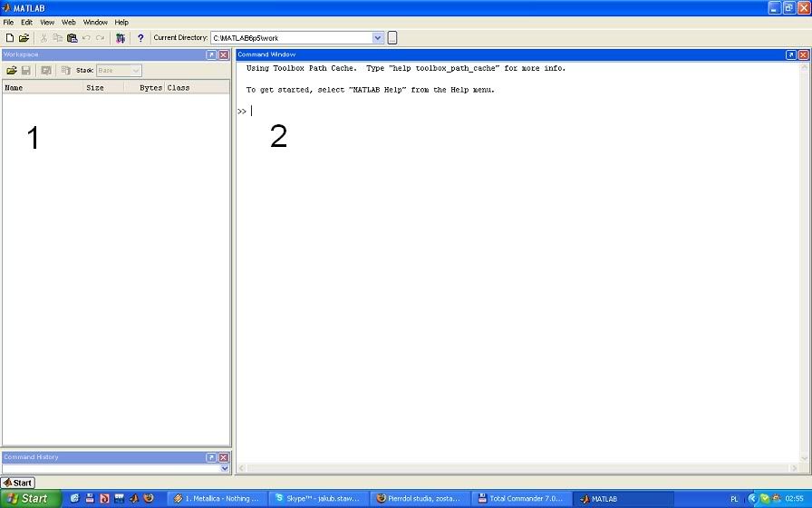Open the Edit menu

pos(27,23)
